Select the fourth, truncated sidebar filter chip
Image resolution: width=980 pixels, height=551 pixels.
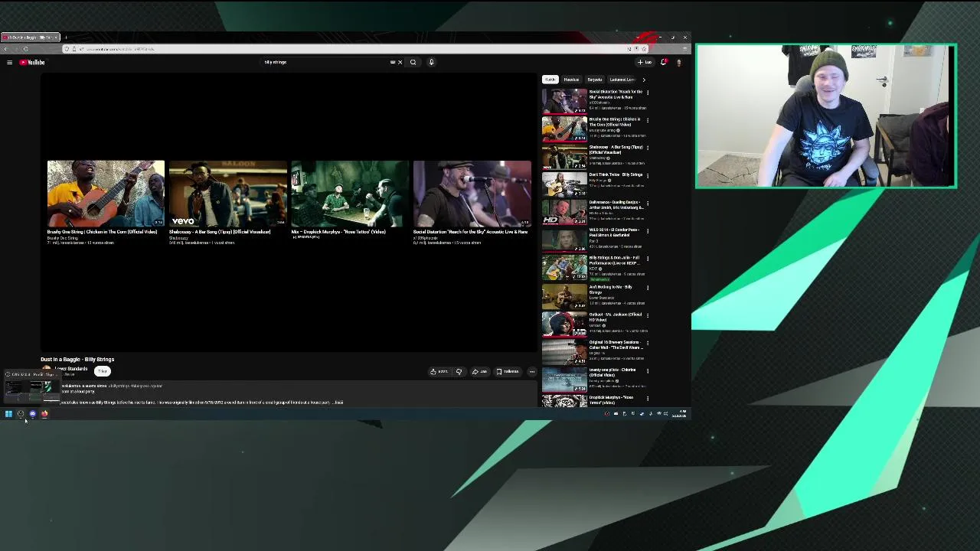coord(622,80)
